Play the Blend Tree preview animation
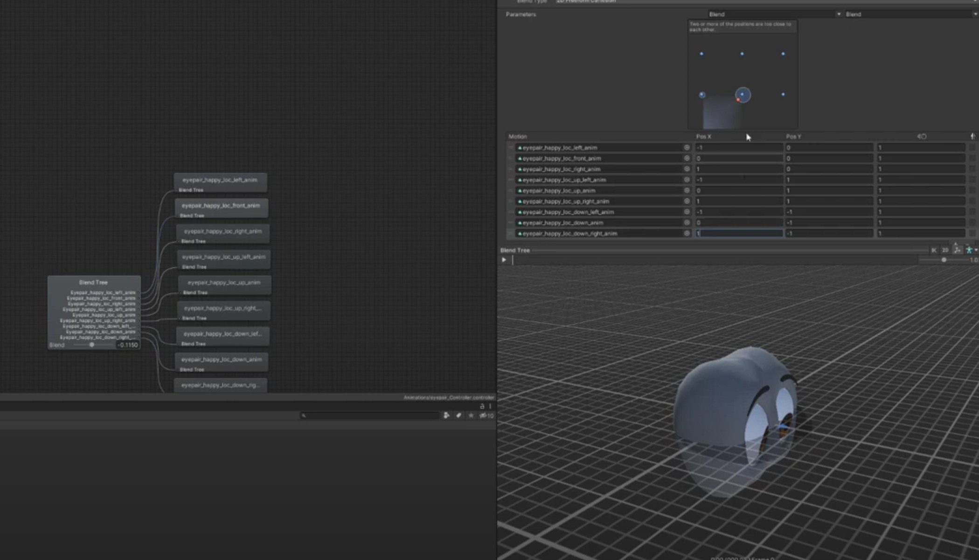 504,260
